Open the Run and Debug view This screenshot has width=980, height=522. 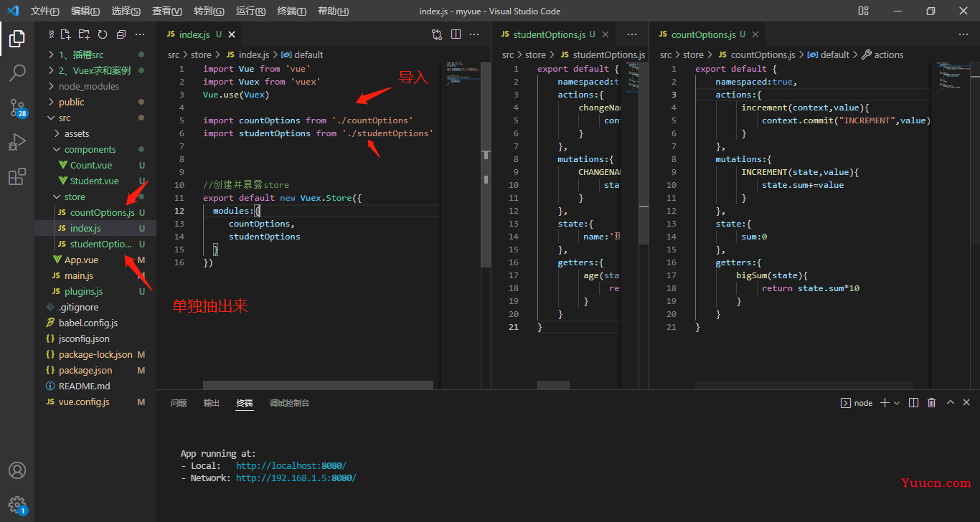point(17,142)
